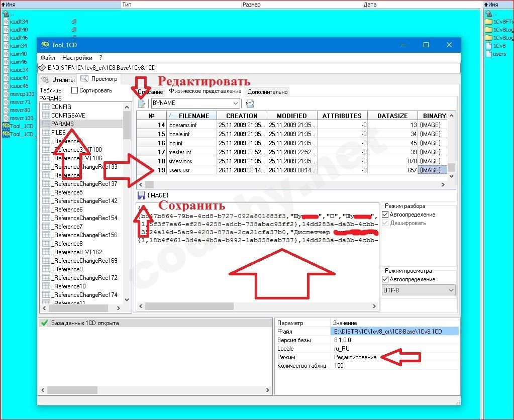This screenshot has height=420, width=514.
Task: Click the DATASIZE column header
Action: (392, 116)
